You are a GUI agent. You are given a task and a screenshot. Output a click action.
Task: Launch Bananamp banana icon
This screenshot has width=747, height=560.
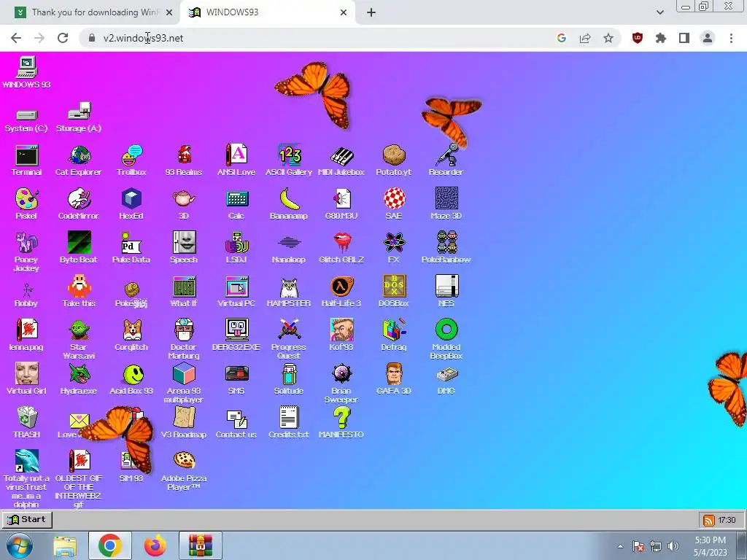coord(289,204)
